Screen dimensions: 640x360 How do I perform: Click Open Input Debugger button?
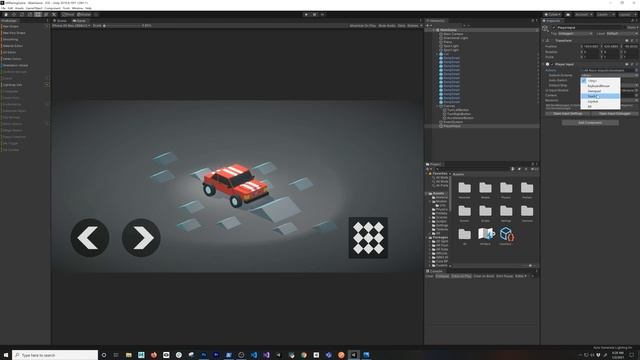(x=614, y=113)
